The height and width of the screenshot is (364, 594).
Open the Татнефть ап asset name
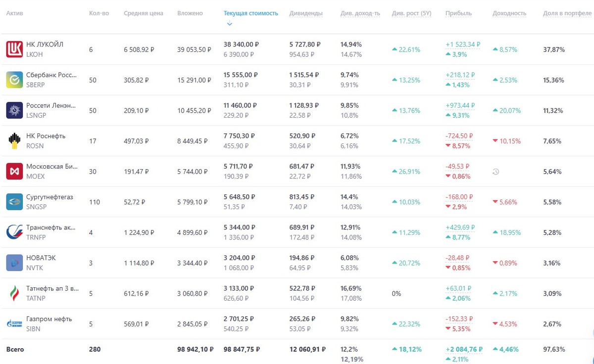click(x=52, y=289)
